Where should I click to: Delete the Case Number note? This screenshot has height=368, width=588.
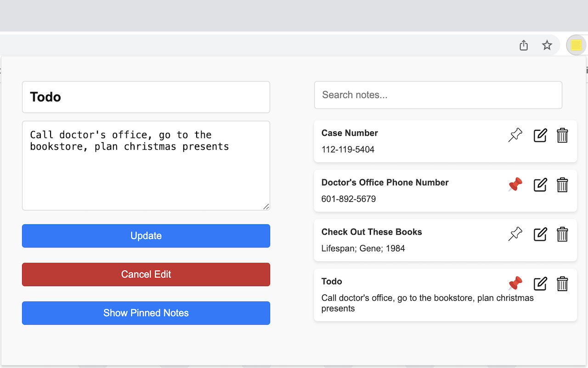point(562,135)
